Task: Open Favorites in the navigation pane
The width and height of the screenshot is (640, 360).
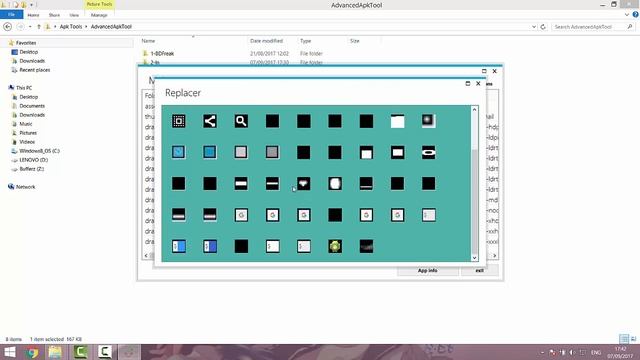Action: (x=26, y=43)
